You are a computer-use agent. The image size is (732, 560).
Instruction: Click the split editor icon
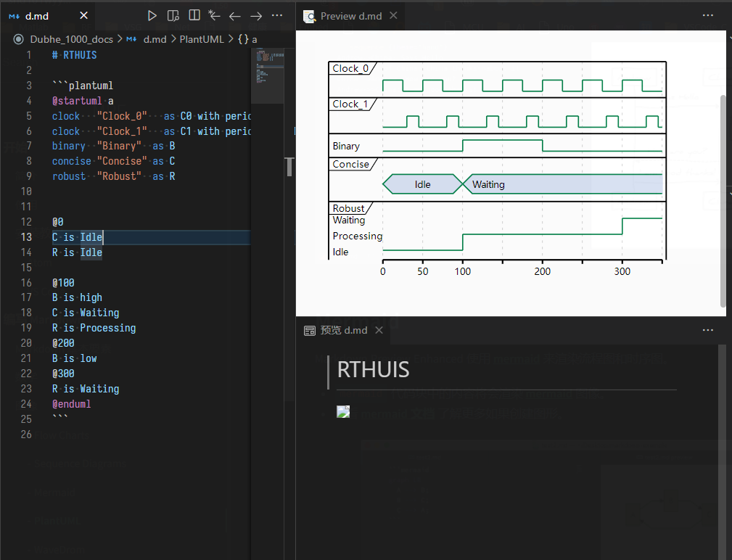[x=194, y=15]
